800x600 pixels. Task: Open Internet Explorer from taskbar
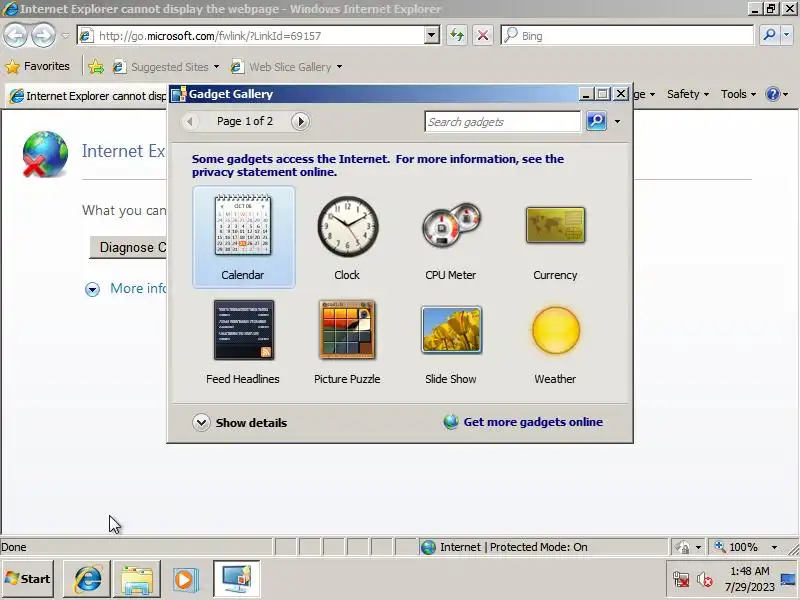pos(87,579)
